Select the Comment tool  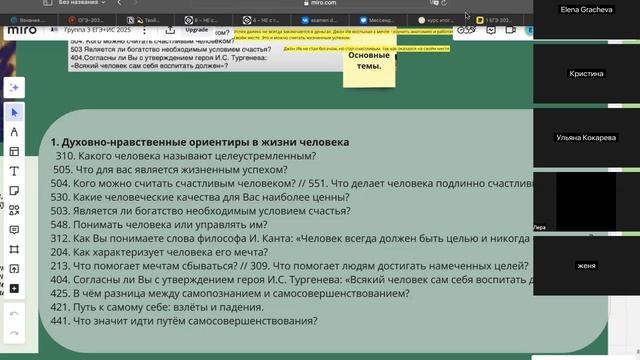pos(14,230)
